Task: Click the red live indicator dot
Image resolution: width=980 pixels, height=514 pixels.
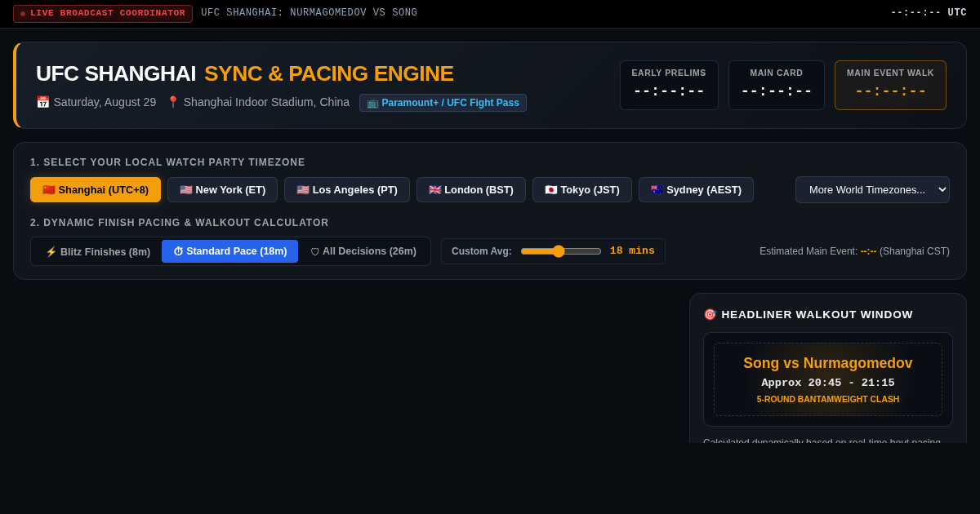Action: (23, 14)
